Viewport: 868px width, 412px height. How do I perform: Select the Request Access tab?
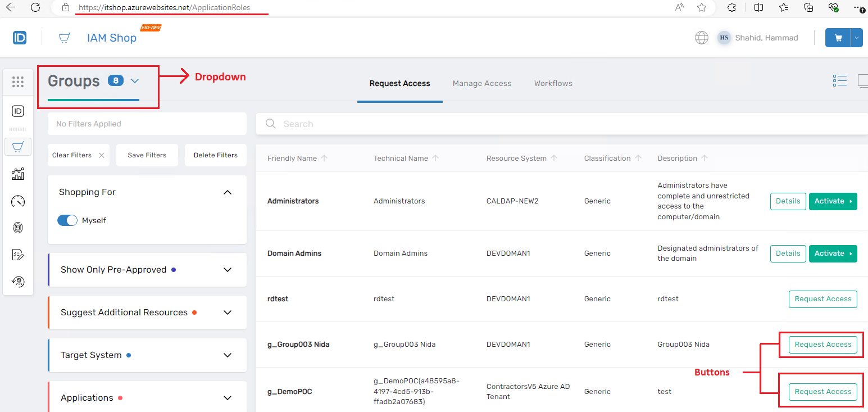(400, 83)
